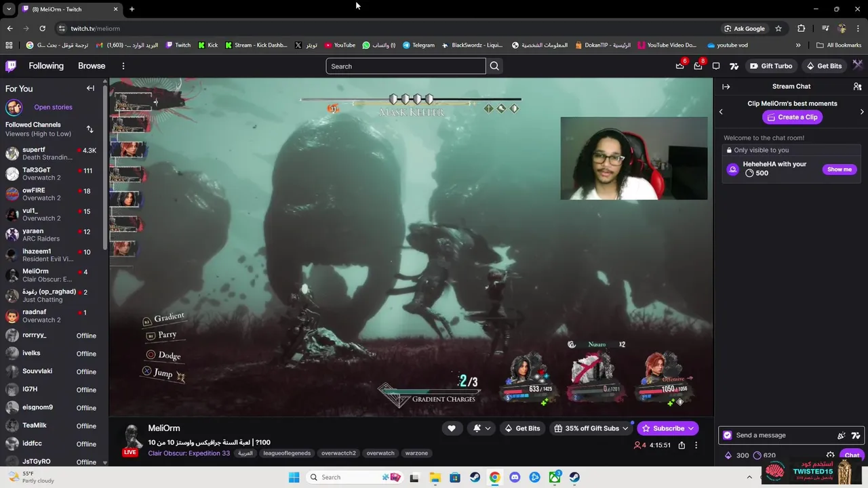This screenshot has height=488, width=868.
Task: Click the 7TV icon in top navigation
Action: [734, 66]
